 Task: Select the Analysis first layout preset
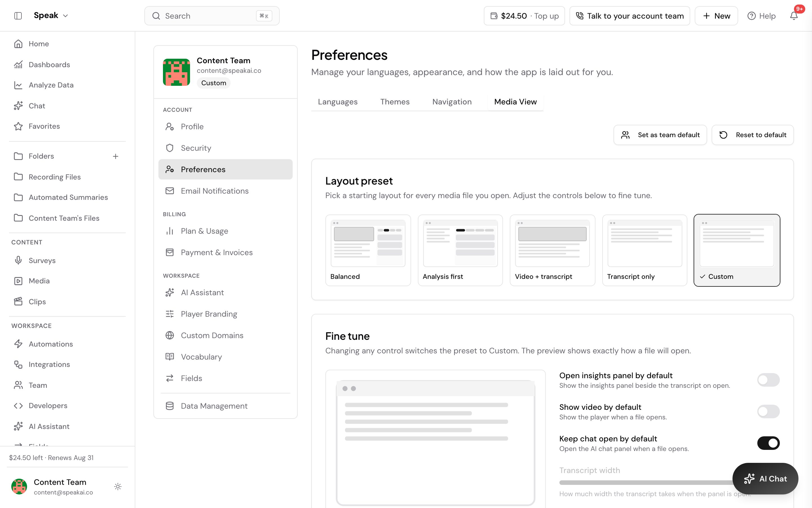[x=460, y=250]
